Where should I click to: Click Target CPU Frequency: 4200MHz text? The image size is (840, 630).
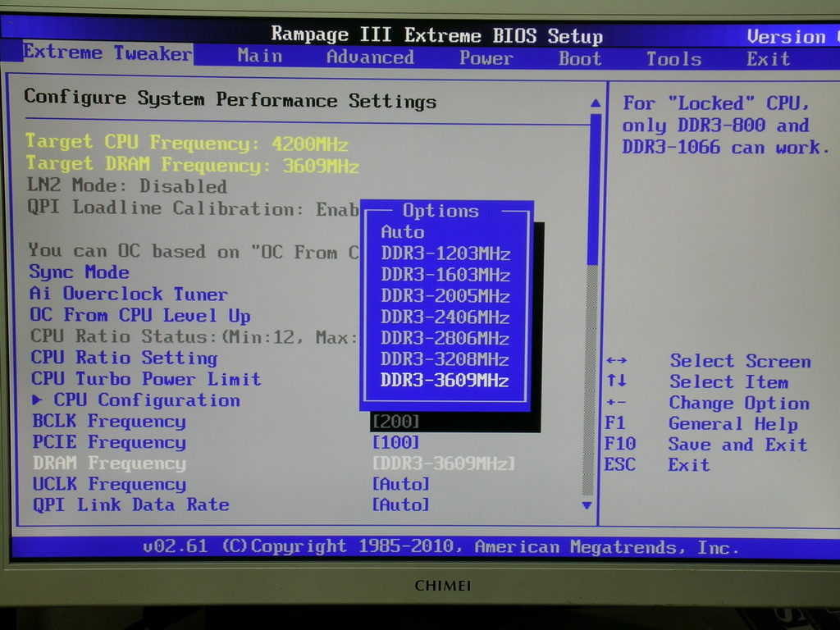point(187,143)
